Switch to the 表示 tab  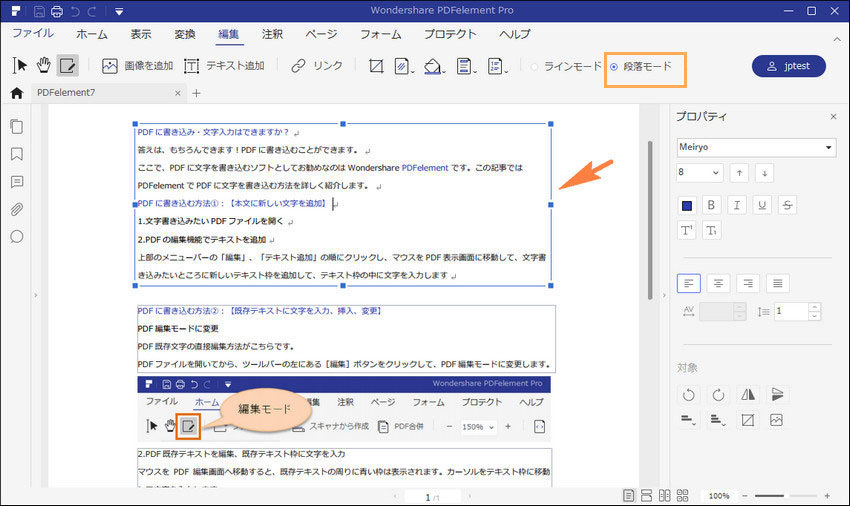[x=140, y=34]
